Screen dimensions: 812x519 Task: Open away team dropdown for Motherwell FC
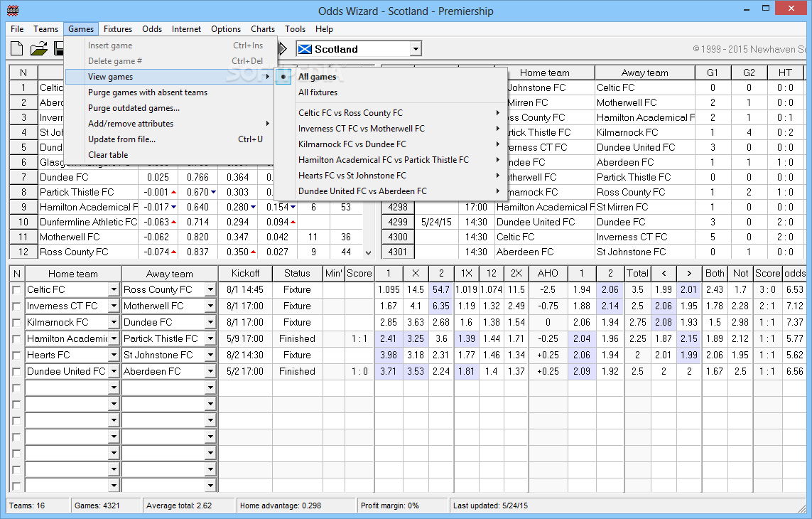click(x=210, y=306)
